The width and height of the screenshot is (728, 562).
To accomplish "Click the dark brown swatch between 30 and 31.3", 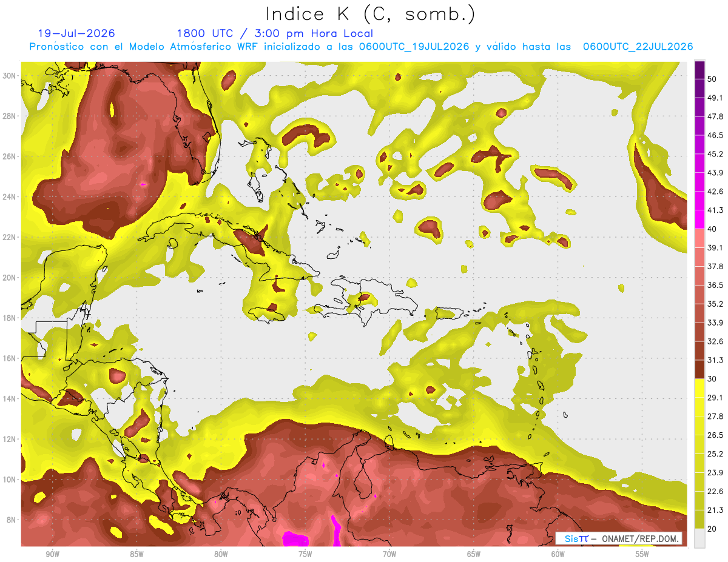I will (699, 369).
